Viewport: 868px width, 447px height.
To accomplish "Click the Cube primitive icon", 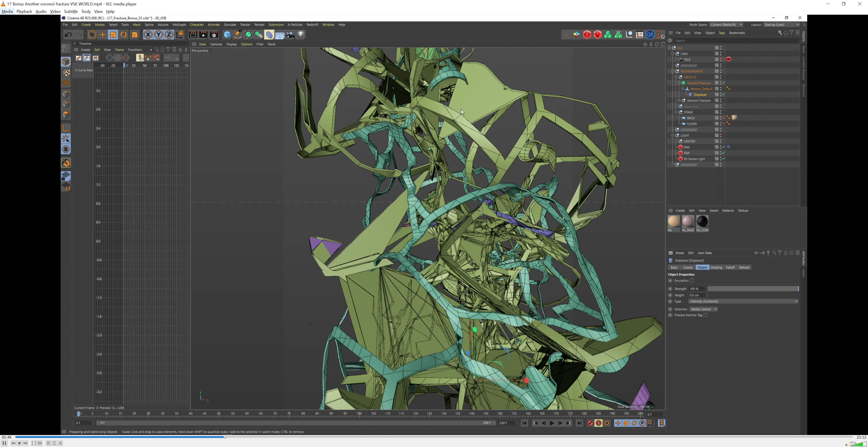I will click(x=227, y=35).
